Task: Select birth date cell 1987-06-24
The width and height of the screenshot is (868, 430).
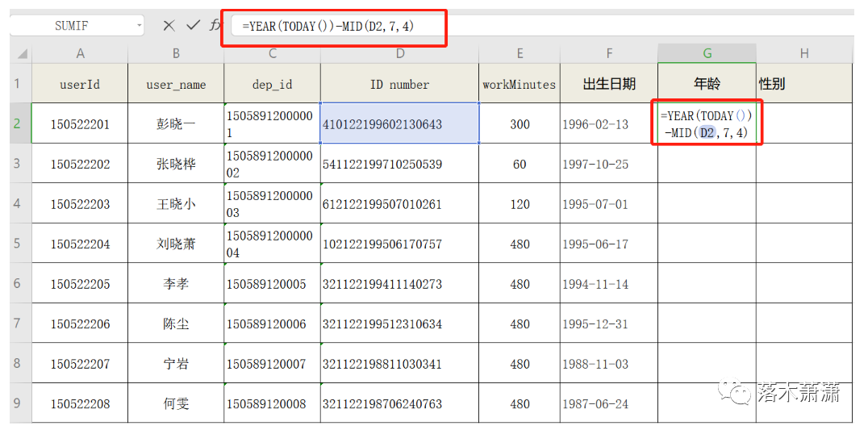Action: coord(609,403)
